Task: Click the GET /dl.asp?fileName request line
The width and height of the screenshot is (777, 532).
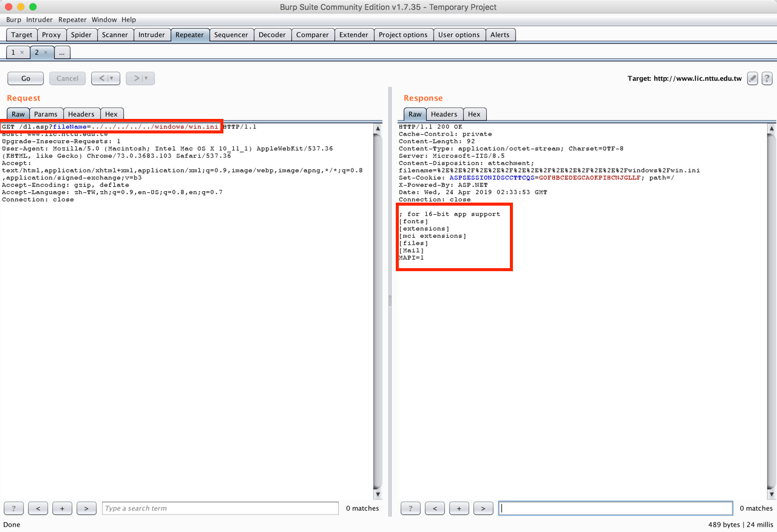Action: point(129,127)
